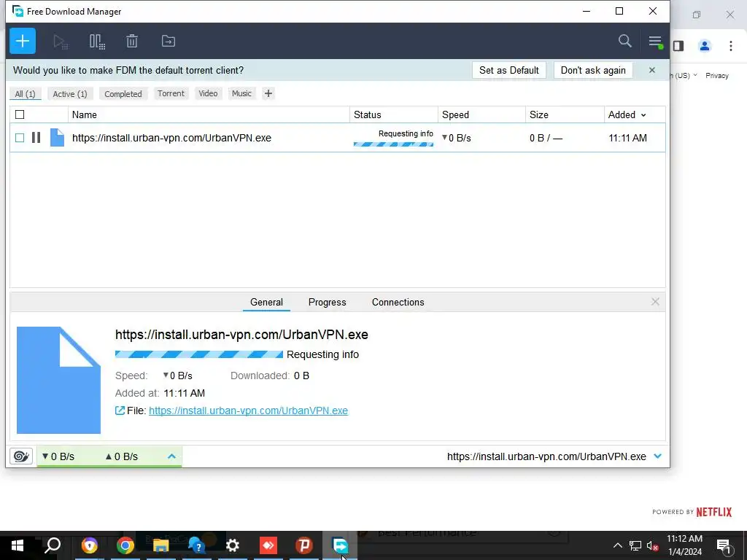Image resolution: width=747 pixels, height=560 pixels.
Task: Click the 0 B / — size cell
Action: [x=546, y=138]
